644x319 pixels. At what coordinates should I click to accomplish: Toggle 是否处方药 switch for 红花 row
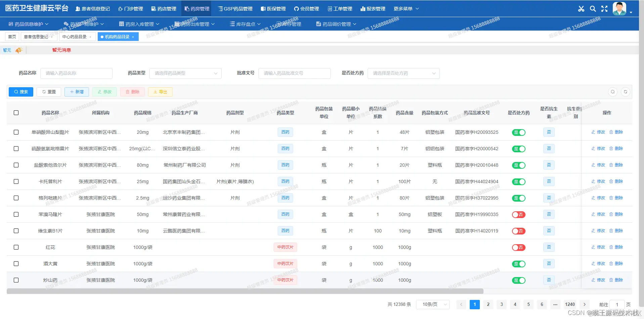tap(518, 247)
